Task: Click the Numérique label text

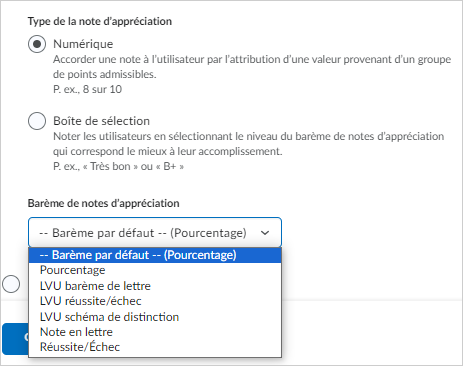Action: (83, 44)
